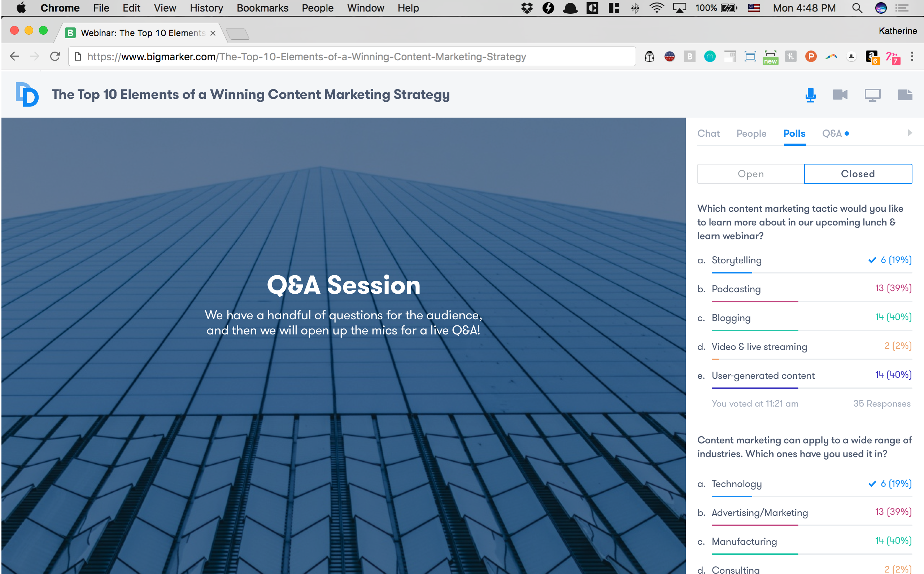Open the History menu
The width and height of the screenshot is (924, 574).
pos(206,8)
